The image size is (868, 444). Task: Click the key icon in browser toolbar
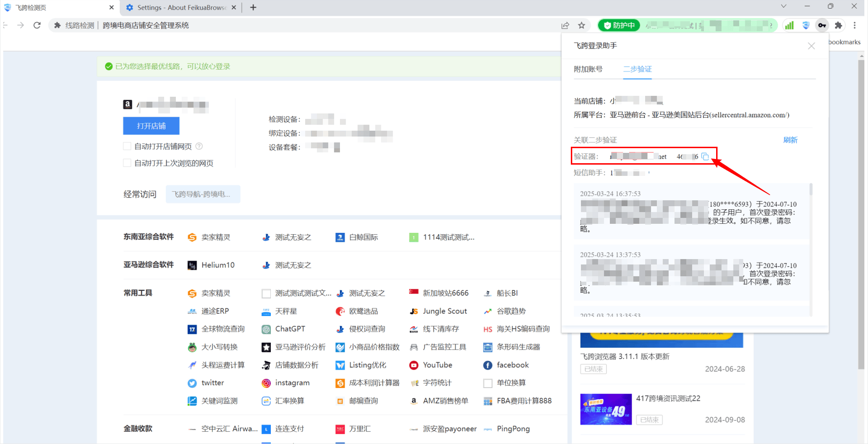[x=822, y=25]
